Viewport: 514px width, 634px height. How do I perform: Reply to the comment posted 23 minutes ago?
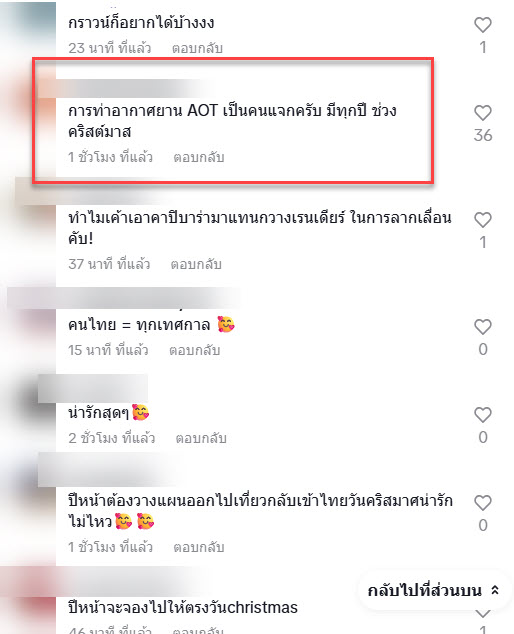197,48
